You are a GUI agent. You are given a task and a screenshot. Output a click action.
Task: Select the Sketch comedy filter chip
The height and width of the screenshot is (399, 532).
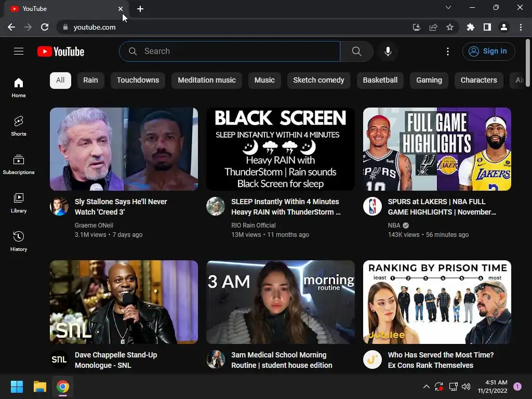click(x=318, y=81)
